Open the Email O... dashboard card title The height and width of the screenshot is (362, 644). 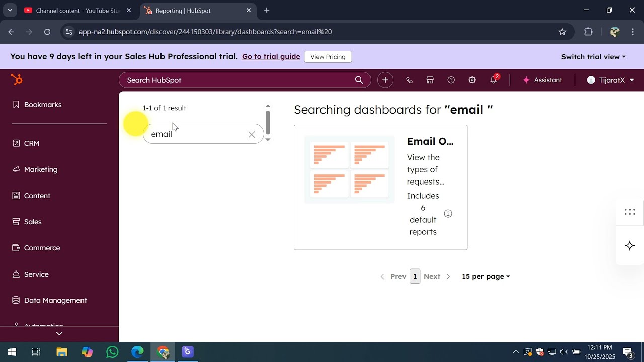click(x=430, y=141)
